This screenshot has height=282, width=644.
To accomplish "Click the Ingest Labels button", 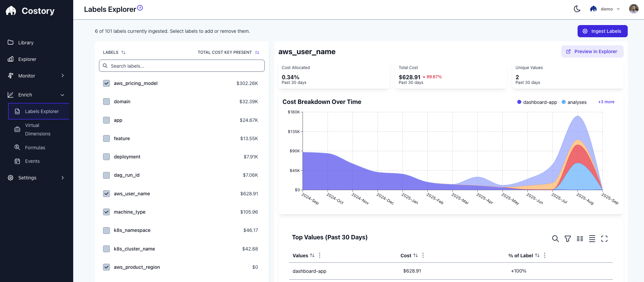I will coord(602,31).
